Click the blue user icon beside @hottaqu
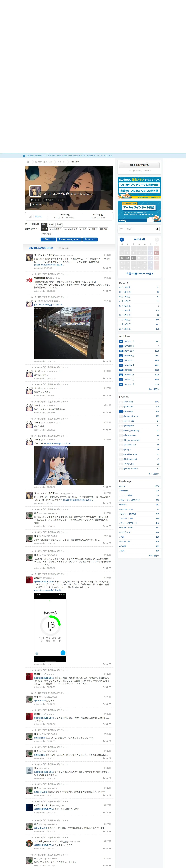 coord(121,411)
